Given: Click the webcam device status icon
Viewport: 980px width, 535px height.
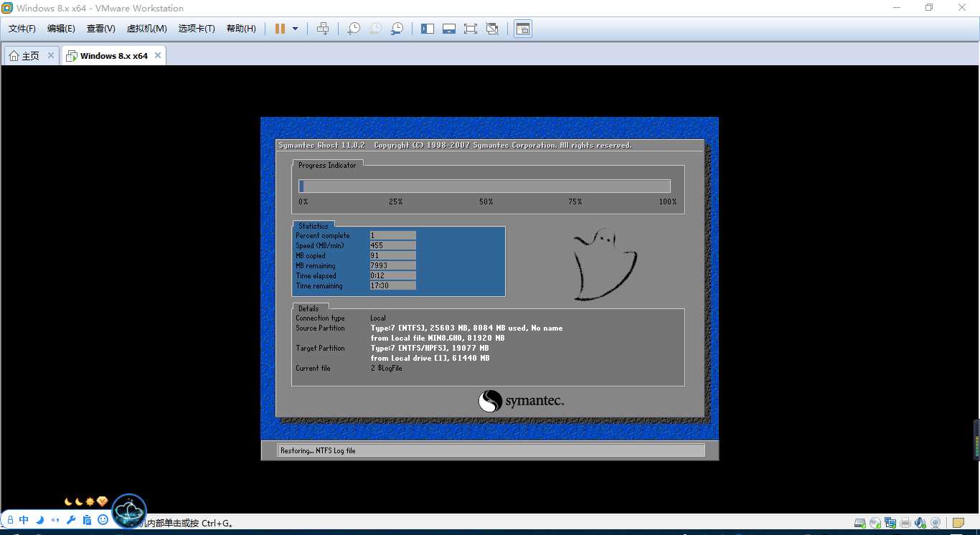Looking at the screenshot, I should tap(936, 523).
